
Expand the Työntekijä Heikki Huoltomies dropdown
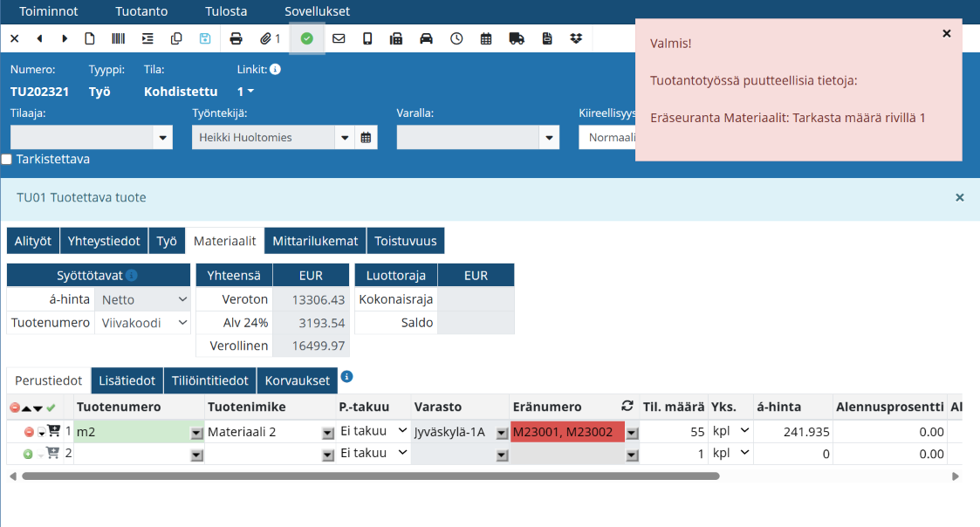pyautogui.click(x=345, y=138)
